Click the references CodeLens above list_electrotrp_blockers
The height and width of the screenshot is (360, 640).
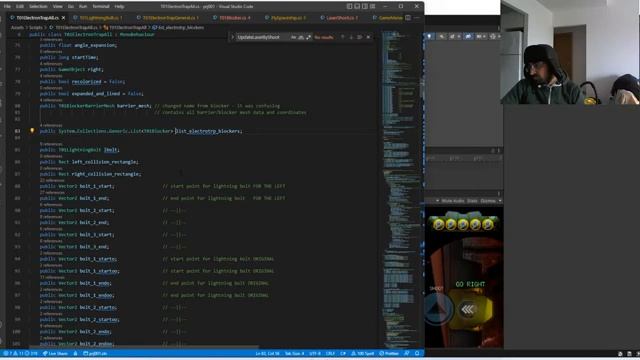click(51, 125)
